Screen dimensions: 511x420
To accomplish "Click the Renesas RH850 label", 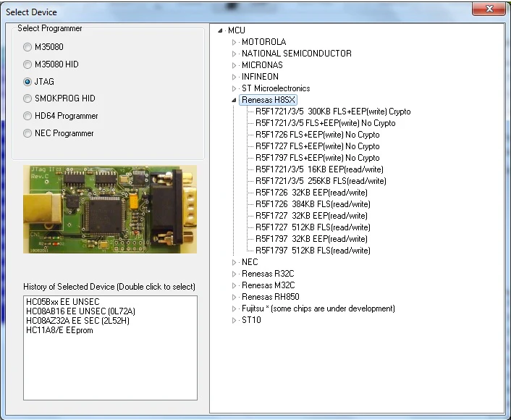I will [271, 297].
